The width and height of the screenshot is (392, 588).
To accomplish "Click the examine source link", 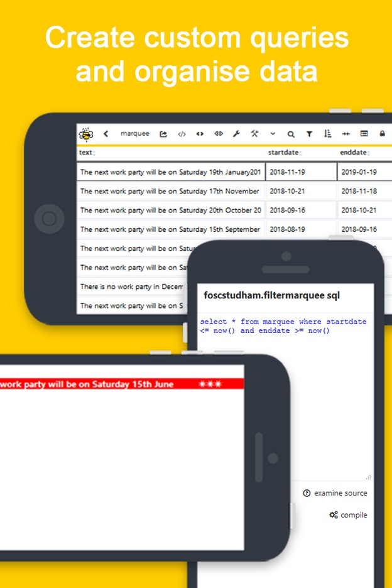I will click(x=335, y=493).
